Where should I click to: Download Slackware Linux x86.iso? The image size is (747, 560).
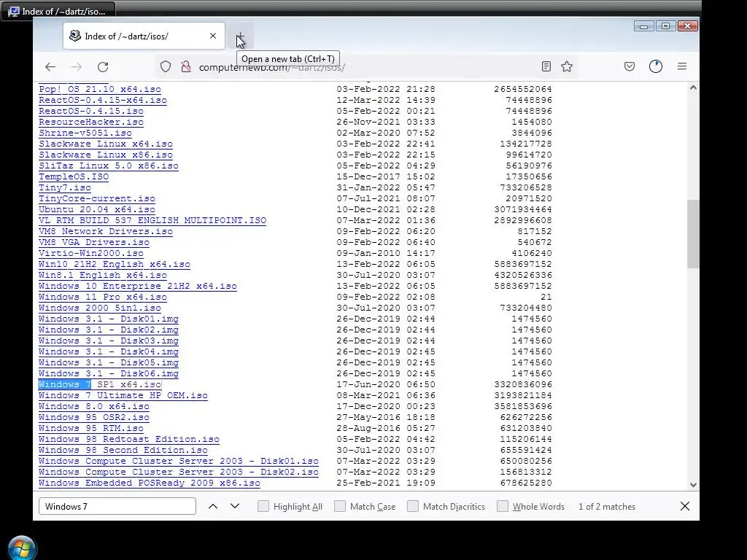click(x=106, y=155)
